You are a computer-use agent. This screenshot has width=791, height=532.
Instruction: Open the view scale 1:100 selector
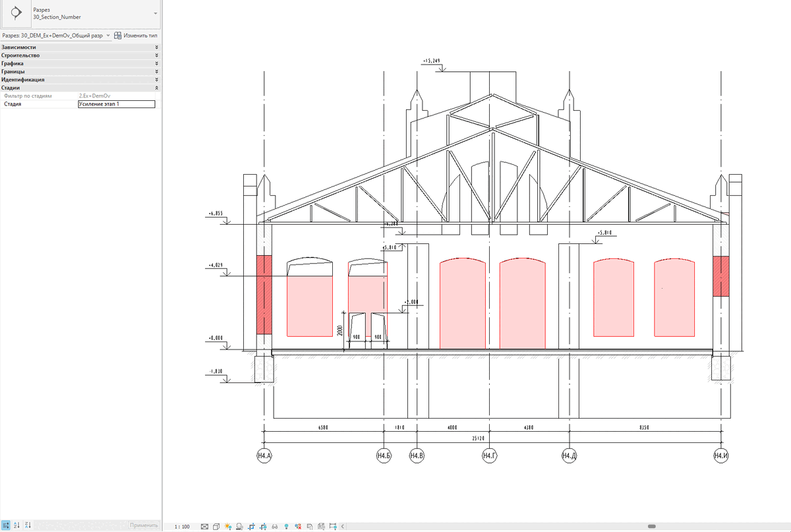(182, 527)
